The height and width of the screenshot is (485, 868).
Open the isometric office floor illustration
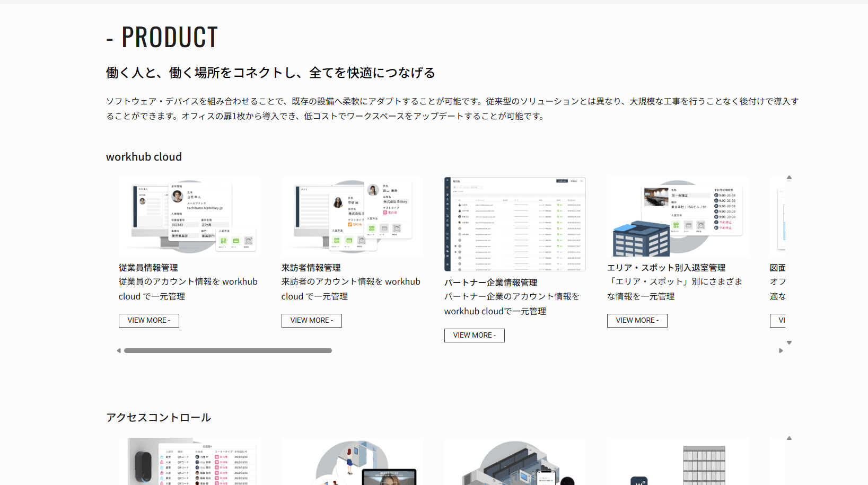(x=515, y=461)
